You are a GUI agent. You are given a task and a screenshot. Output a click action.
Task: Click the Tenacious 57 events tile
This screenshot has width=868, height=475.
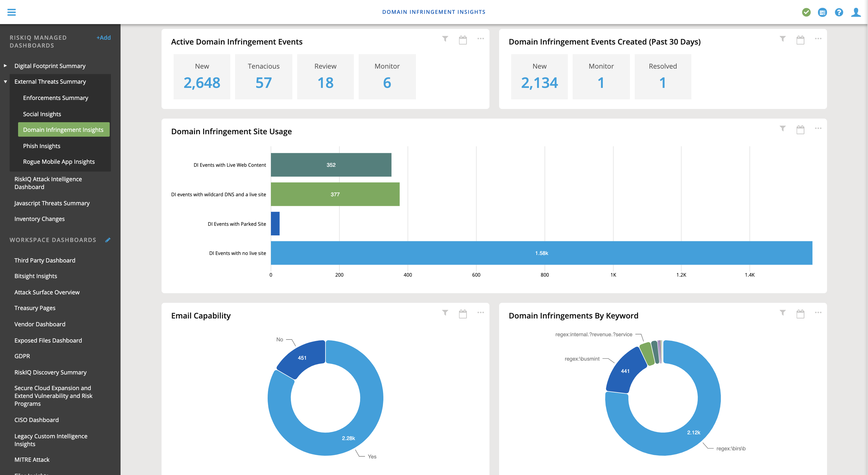coord(263,77)
